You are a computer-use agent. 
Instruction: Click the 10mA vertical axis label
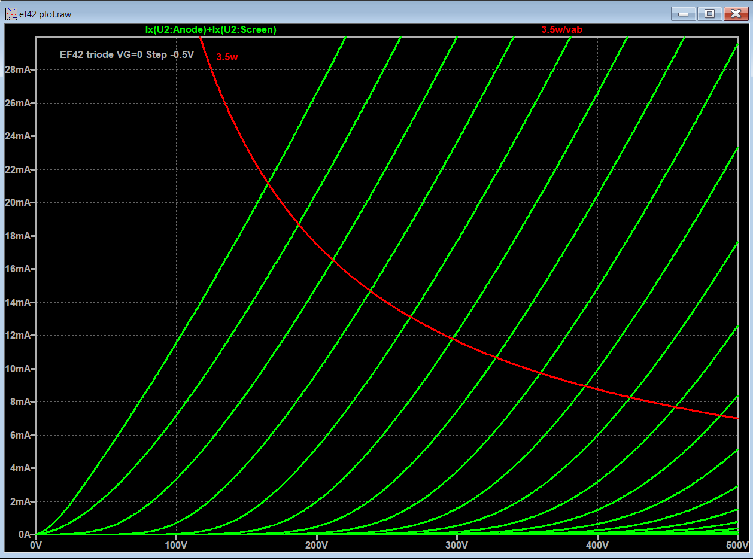[x=17, y=369]
